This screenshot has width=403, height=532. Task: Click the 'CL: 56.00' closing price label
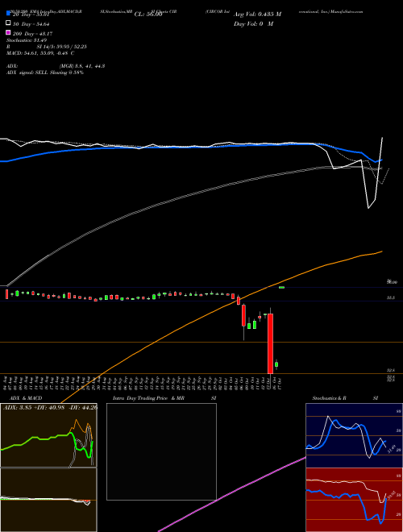[148, 15]
